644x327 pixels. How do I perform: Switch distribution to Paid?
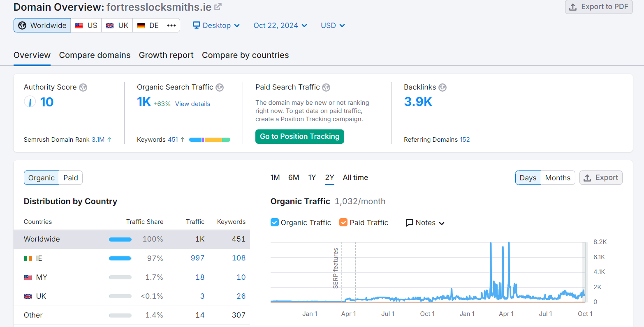click(71, 178)
